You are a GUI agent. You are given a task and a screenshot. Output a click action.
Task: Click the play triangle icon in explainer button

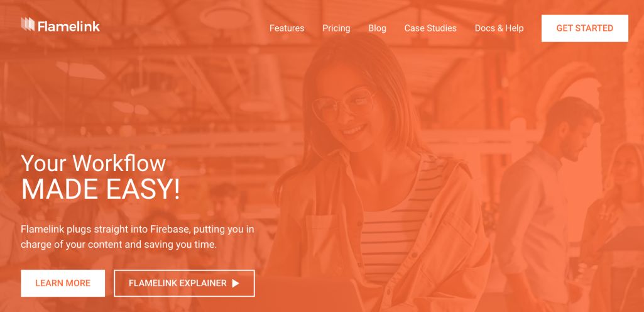pos(236,283)
